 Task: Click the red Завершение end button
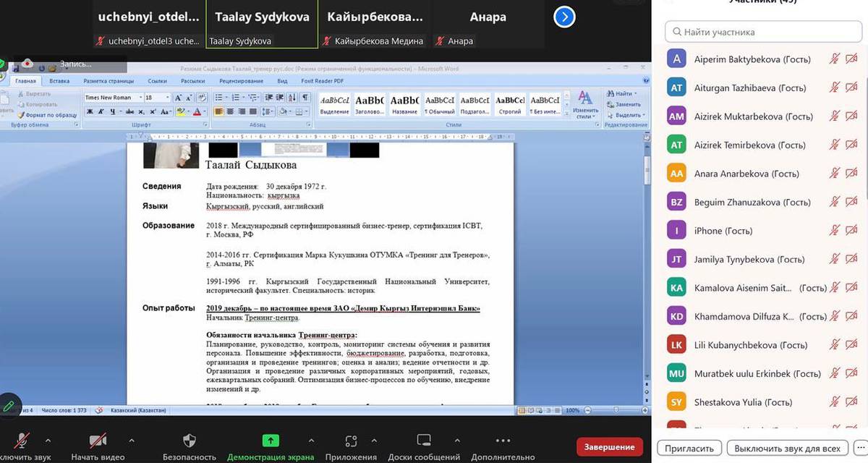(610, 446)
